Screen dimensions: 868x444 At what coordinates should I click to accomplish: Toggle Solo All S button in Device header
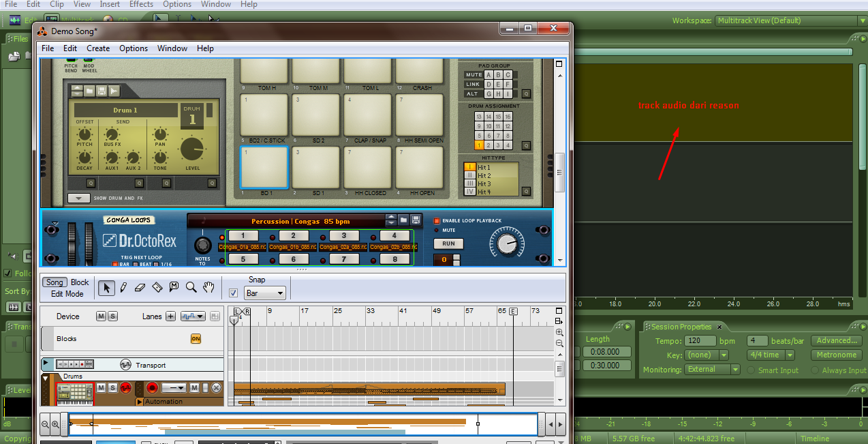coord(112,316)
